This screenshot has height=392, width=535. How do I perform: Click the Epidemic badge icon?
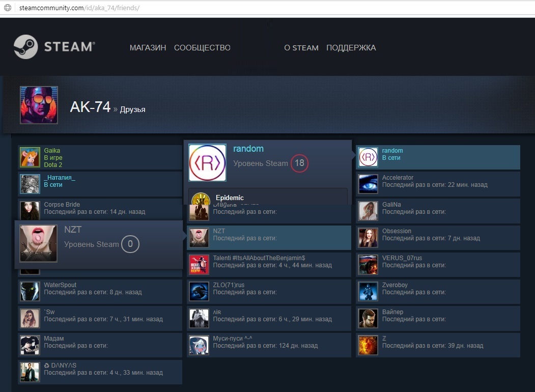[201, 199]
